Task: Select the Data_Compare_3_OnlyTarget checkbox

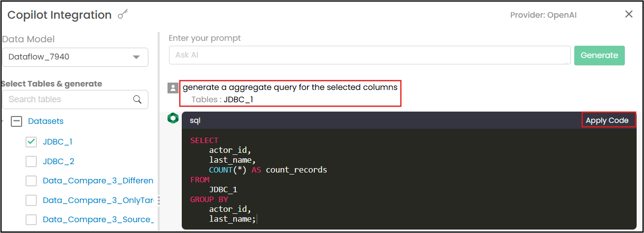Action: click(x=31, y=201)
